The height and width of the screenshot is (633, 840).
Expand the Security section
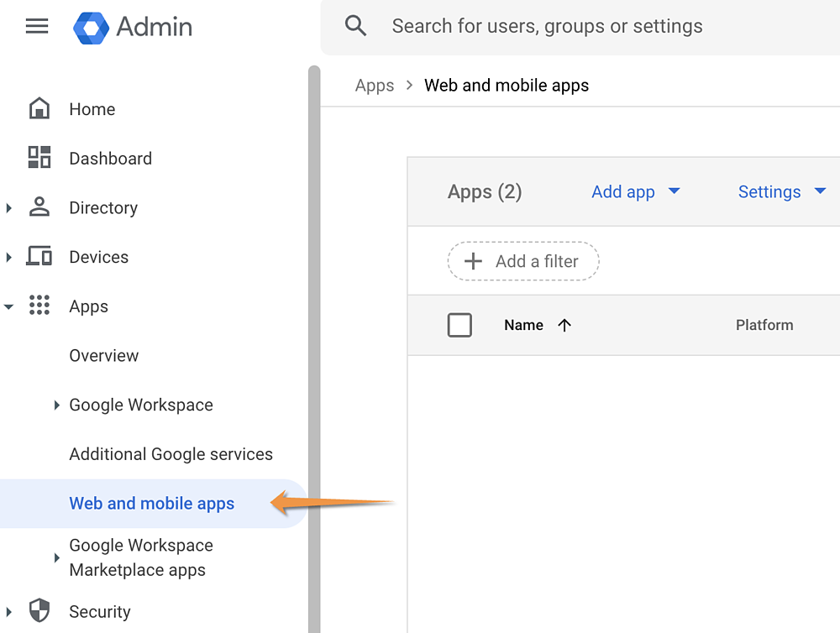8,611
